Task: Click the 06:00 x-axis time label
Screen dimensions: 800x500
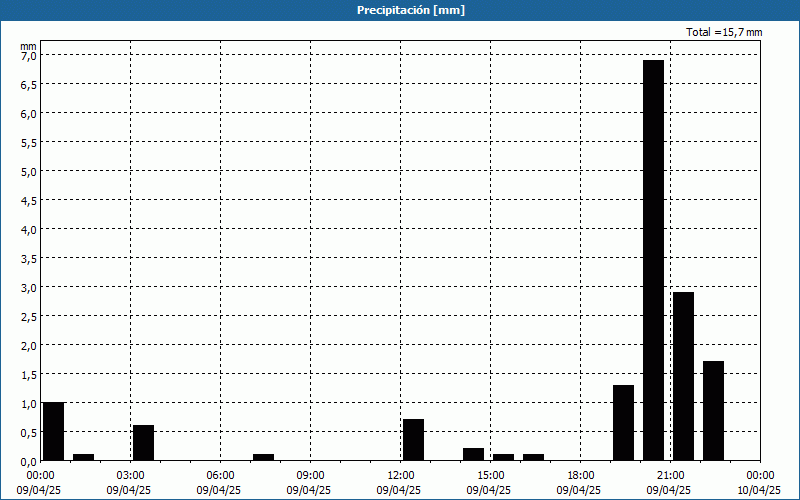Action: click(x=220, y=476)
